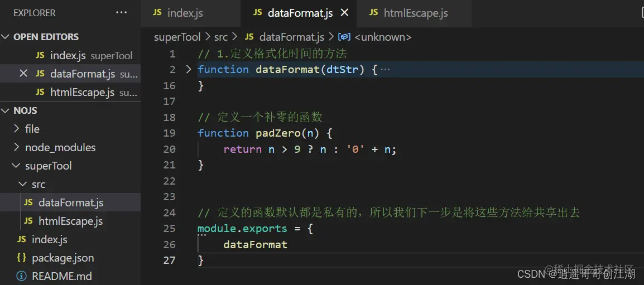Switch to the index.js editor tab

coord(190,13)
